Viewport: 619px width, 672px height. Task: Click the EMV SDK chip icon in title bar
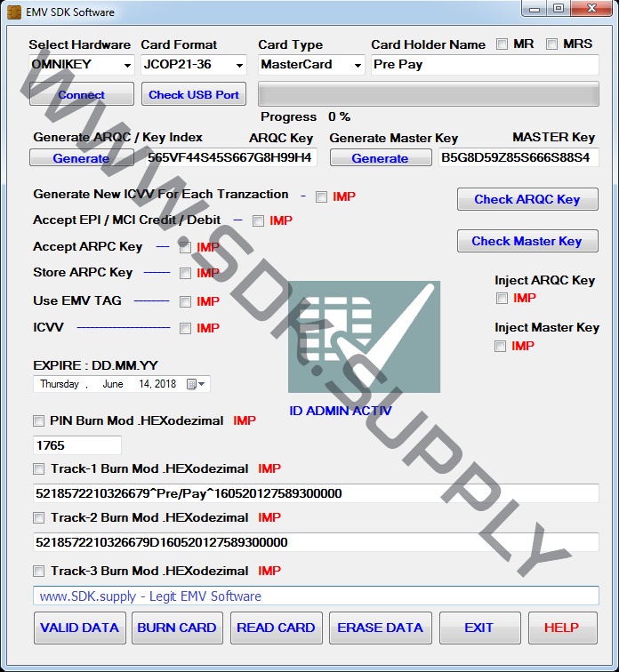coord(14,12)
